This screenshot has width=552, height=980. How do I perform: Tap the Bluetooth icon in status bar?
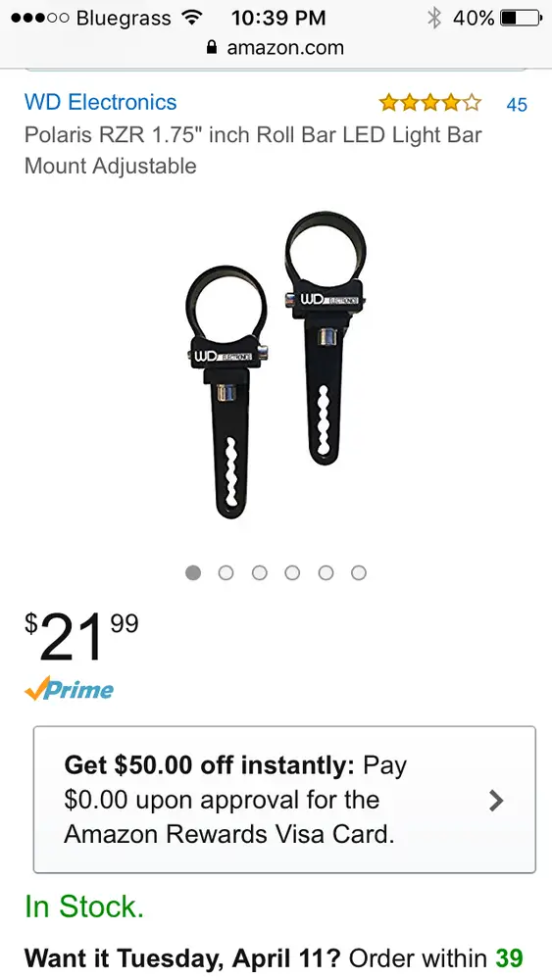(433, 18)
